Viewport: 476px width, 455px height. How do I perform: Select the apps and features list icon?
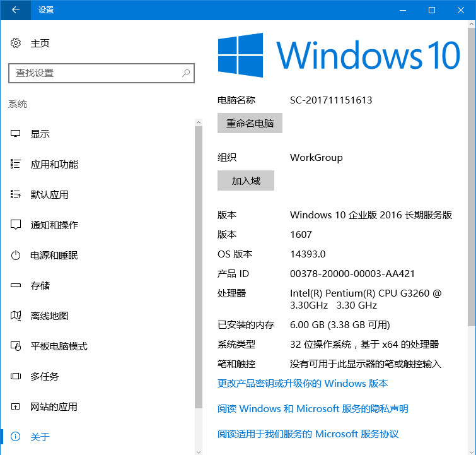(16, 164)
